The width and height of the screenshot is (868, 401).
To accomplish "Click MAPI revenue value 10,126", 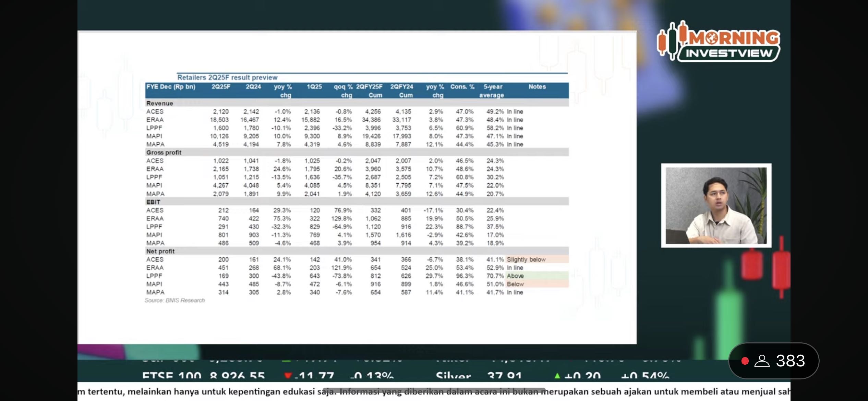I will click(x=219, y=136).
